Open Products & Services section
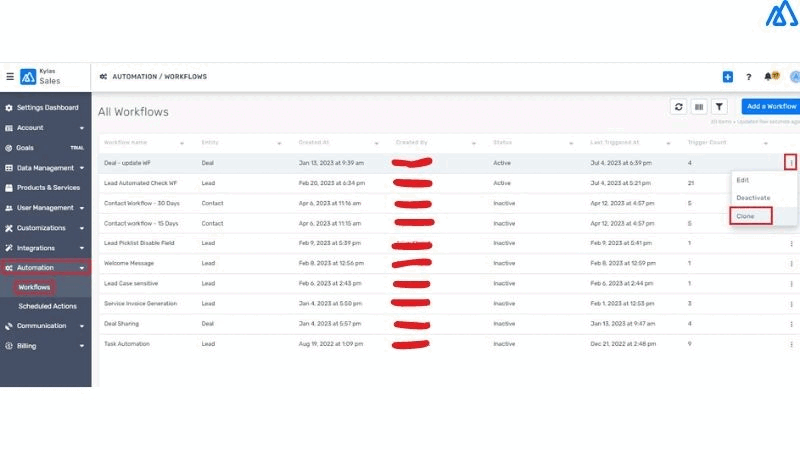 click(x=48, y=188)
